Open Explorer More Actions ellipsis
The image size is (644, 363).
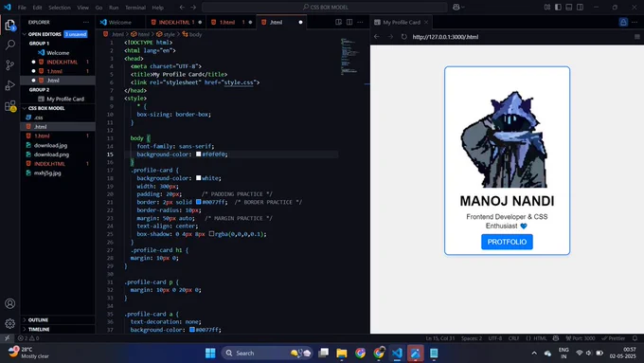pyautogui.click(x=86, y=22)
